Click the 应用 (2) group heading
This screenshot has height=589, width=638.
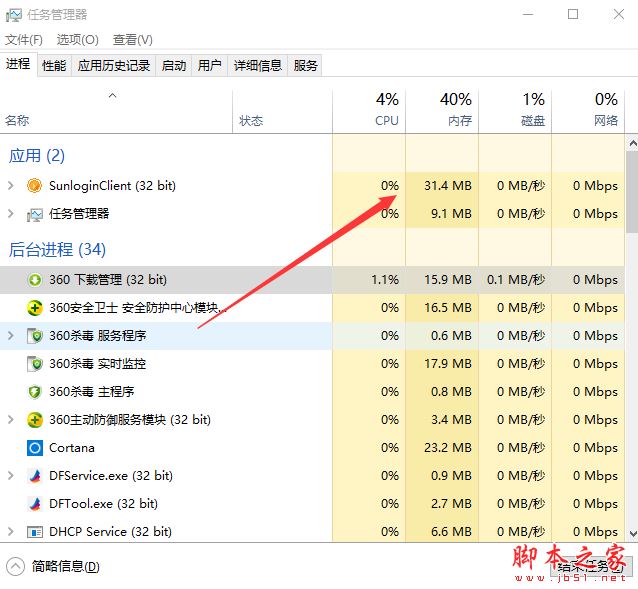tap(37, 156)
